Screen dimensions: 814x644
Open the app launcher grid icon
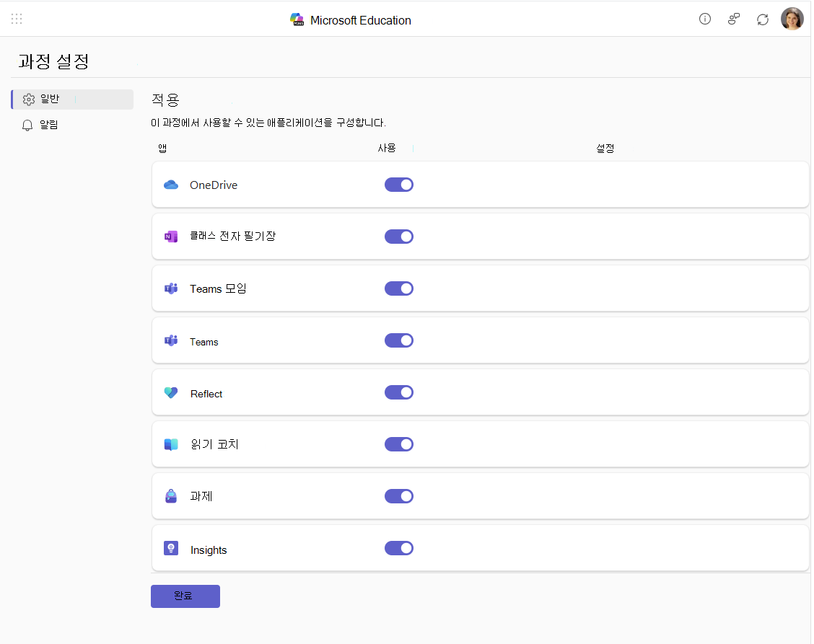click(17, 19)
